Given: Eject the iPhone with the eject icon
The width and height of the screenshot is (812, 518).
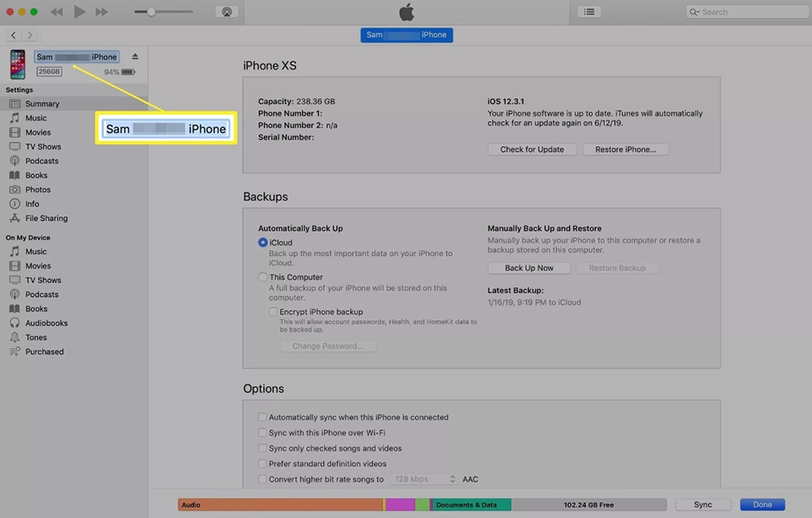Looking at the screenshot, I should tap(135, 57).
